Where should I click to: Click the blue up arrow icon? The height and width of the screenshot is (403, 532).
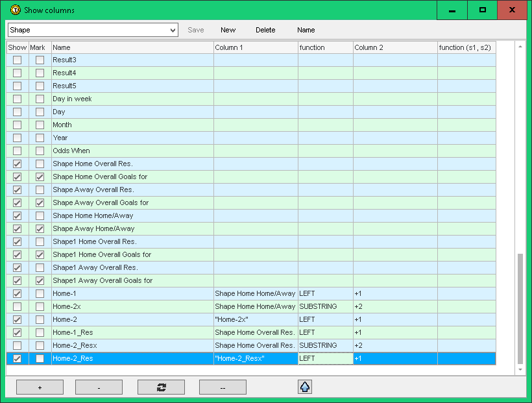pyautogui.click(x=305, y=387)
